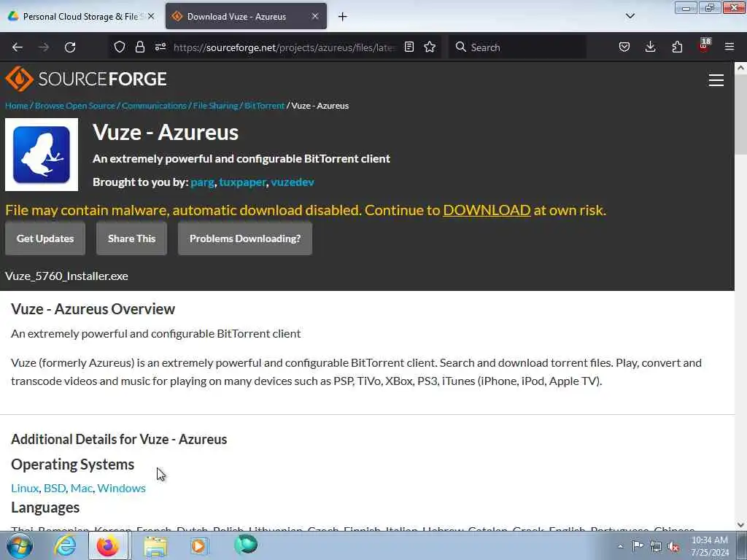The width and height of the screenshot is (747, 560).
Task: Open SourceForge hamburger menu
Action: click(x=716, y=80)
